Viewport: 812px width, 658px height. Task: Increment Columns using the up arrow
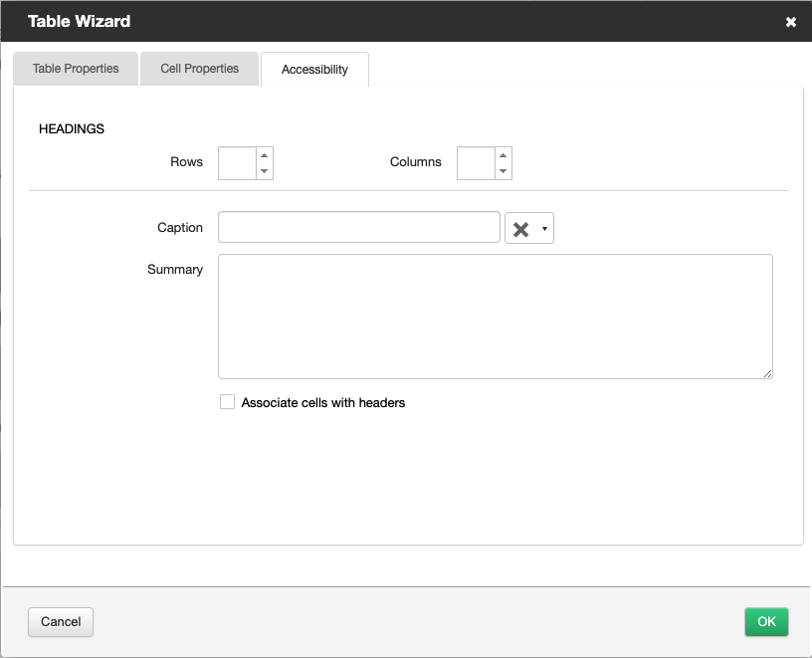click(x=504, y=155)
